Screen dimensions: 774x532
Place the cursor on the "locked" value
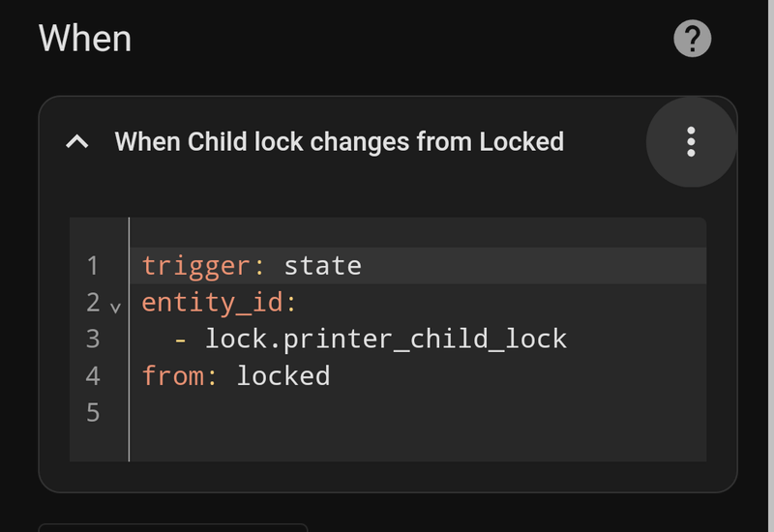tap(283, 375)
